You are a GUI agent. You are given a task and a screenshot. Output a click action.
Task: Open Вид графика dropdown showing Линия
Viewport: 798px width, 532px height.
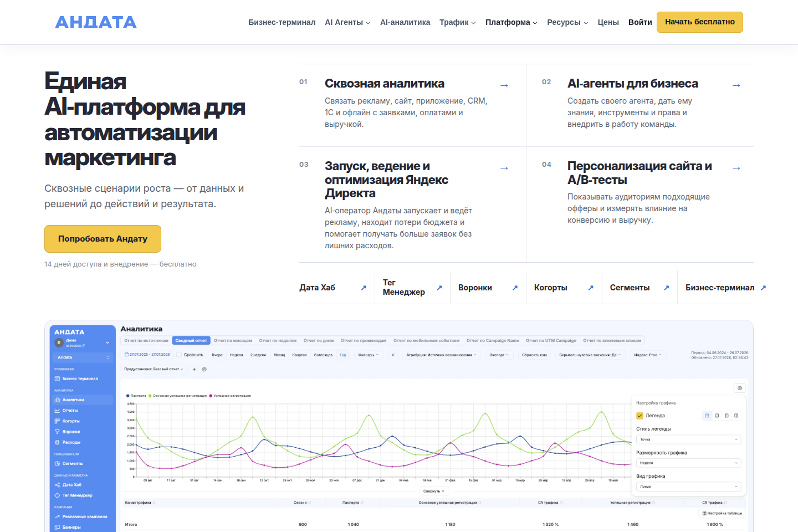[x=689, y=487]
